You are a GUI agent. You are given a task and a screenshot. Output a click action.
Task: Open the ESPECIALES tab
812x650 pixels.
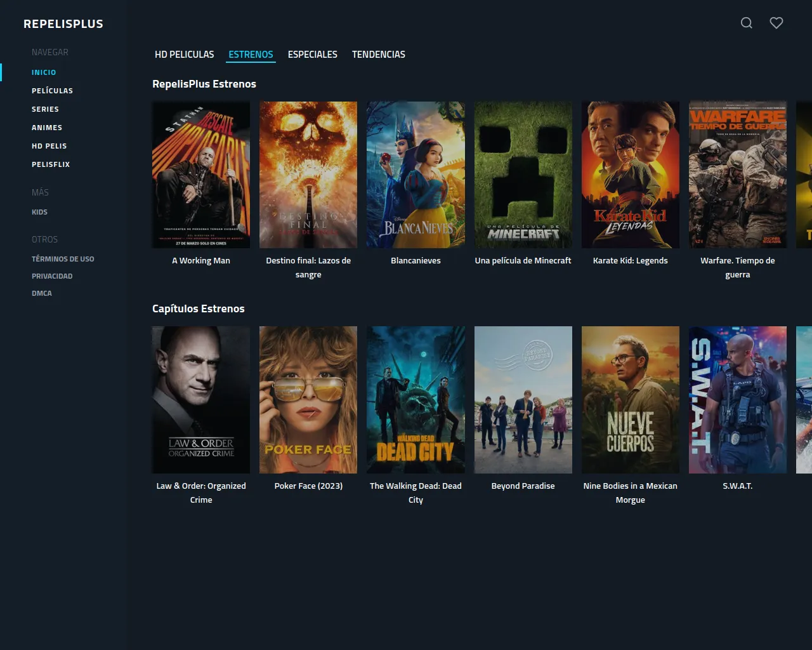(x=313, y=55)
